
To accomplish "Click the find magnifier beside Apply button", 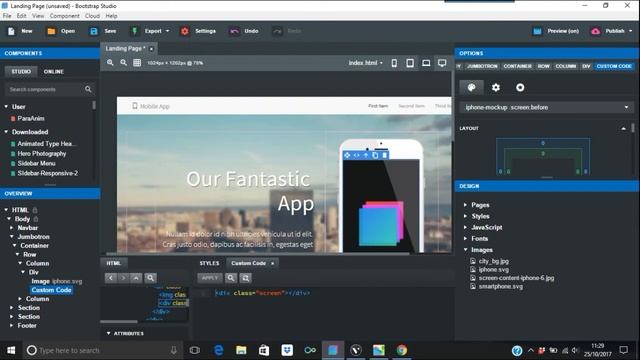I will (231, 278).
